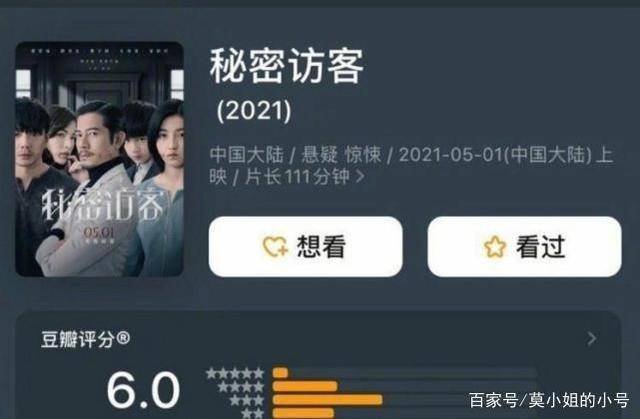Image resolution: width=640 pixels, height=419 pixels.
Task: Click the 秘密访客 movie title
Action: tap(287, 66)
